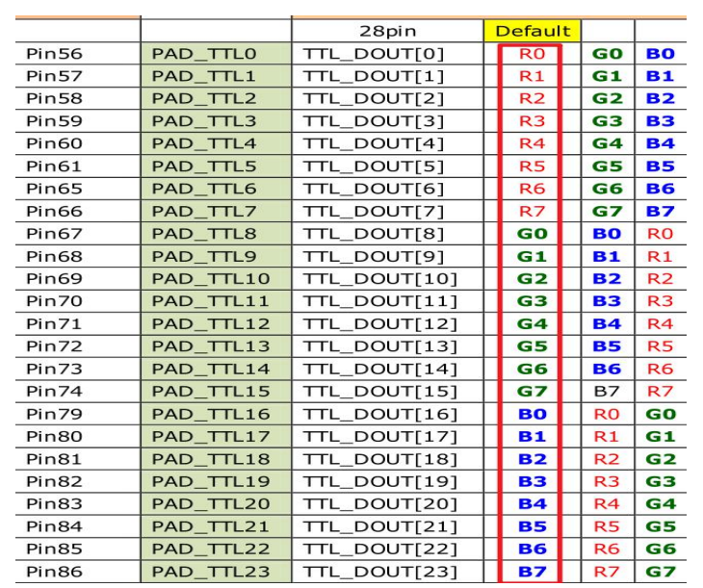Click green G1 in the Pin57 row
The width and height of the screenshot is (703, 588).
(607, 76)
